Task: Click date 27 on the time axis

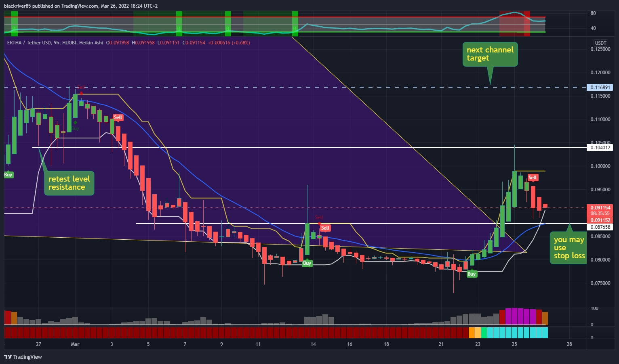Action: [x=38, y=344]
